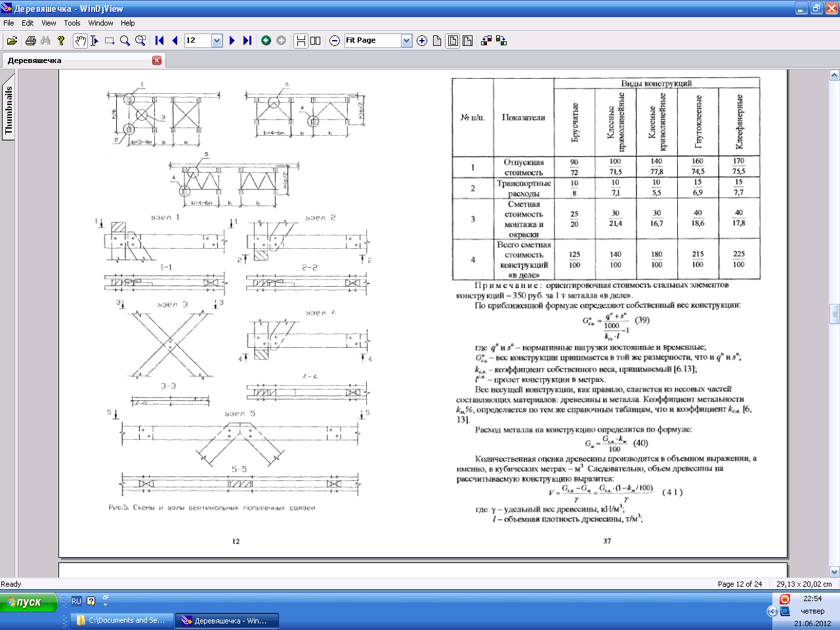Viewport: 840px width, 630px height.
Task: Open C:\Documents and Se... taskbar button
Action: (x=122, y=620)
